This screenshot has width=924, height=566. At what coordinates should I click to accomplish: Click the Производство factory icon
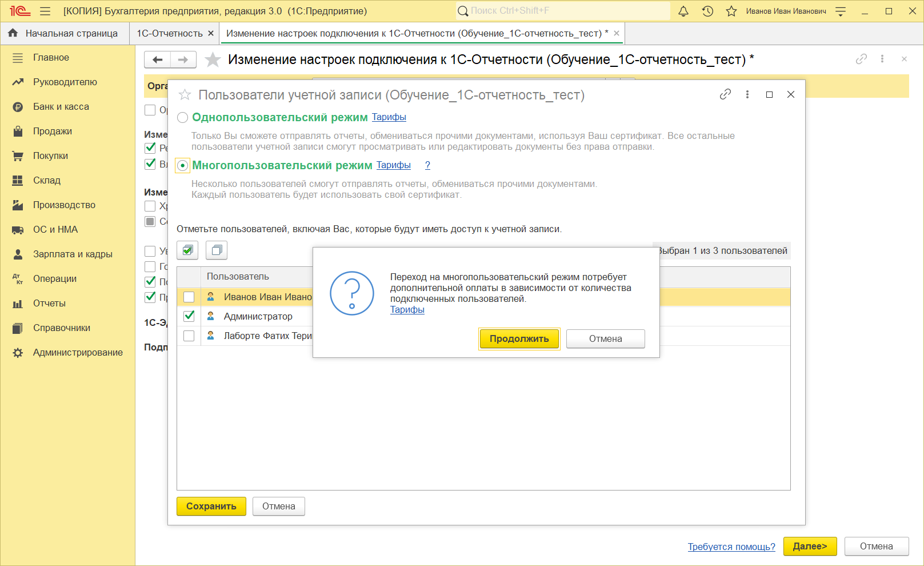pyautogui.click(x=18, y=205)
